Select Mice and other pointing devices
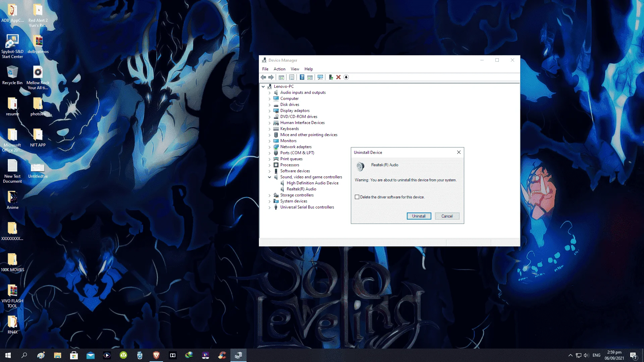Viewport: 644px width, 362px height. point(309,135)
